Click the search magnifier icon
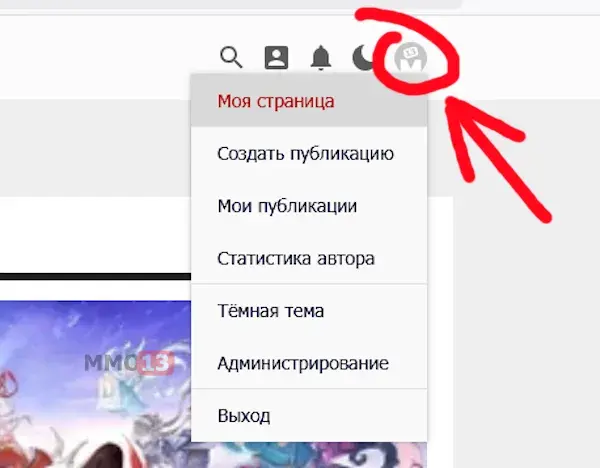This screenshot has width=600, height=468. [231, 58]
